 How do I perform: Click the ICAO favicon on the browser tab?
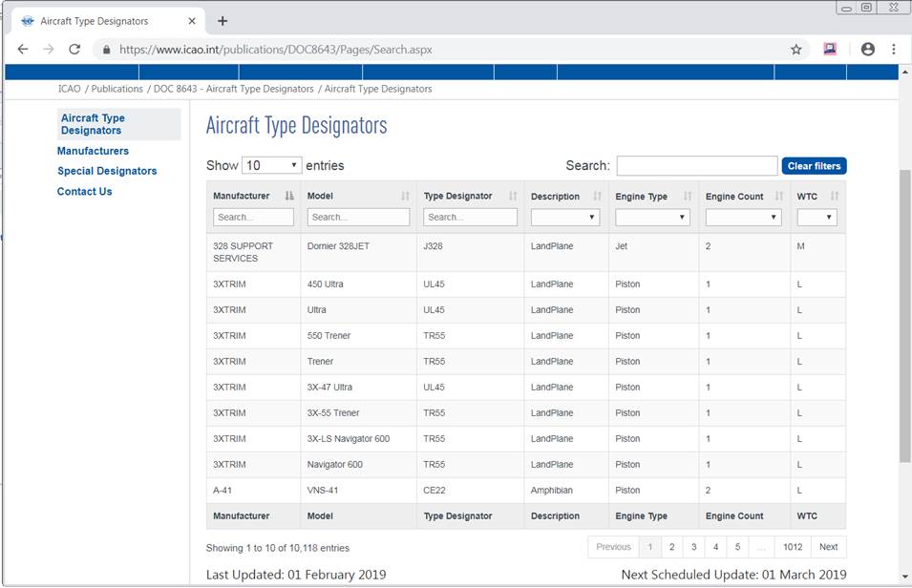point(29,20)
